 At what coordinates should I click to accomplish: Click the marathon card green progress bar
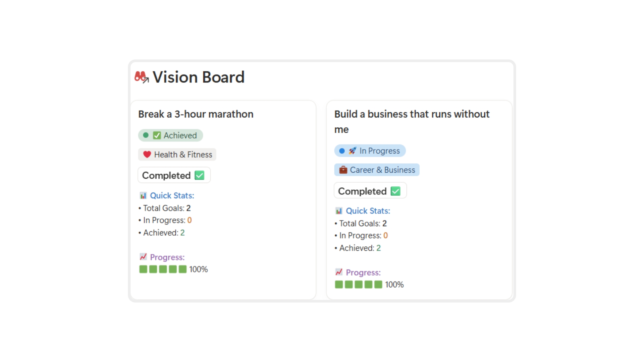[x=163, y=269]
